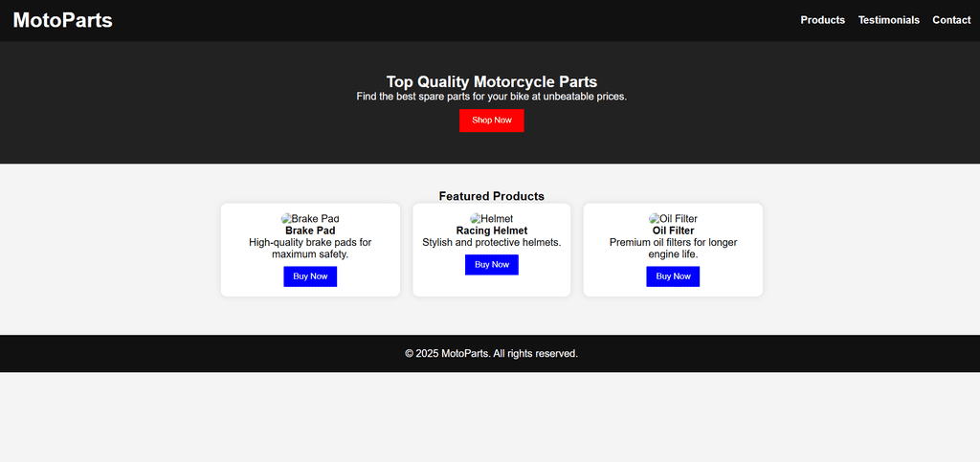Click the broken Helmet image
This screenshot has height=462, width=980.
491,218
